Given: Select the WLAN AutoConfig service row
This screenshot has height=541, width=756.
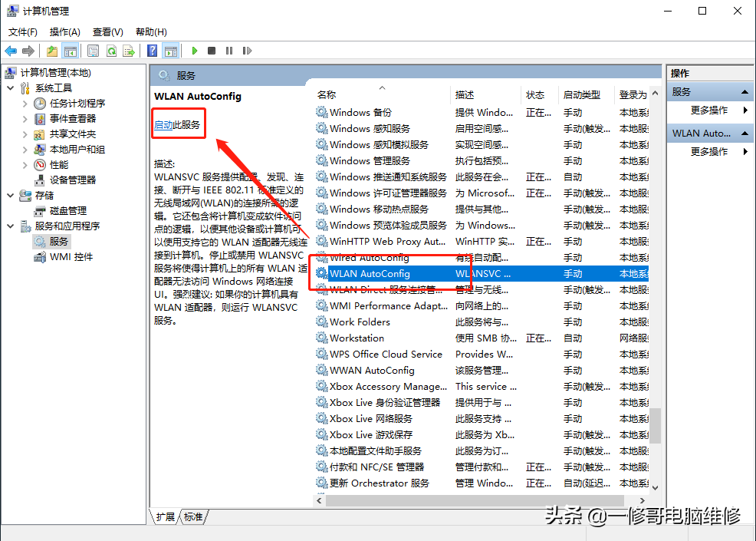Looking at the screenshot, I should tap(482, 274).
